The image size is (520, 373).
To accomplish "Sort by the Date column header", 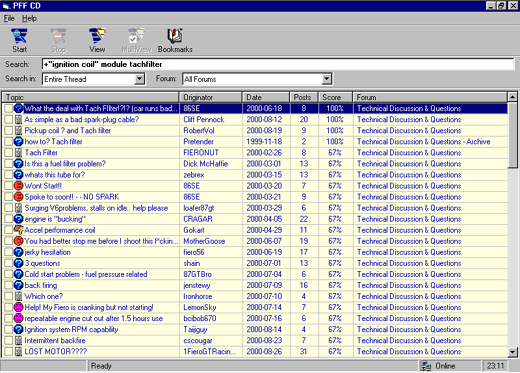I will pos(266,97).
